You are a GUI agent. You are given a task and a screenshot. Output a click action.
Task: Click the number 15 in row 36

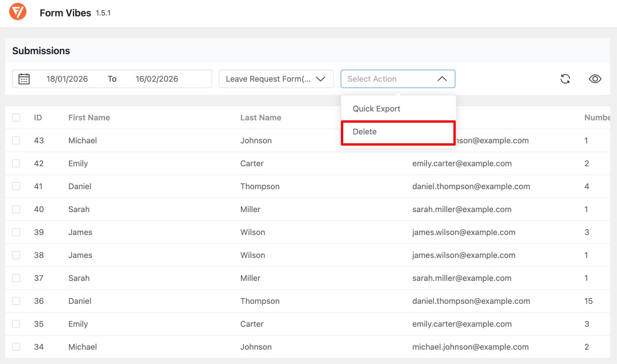click(588, 301)
